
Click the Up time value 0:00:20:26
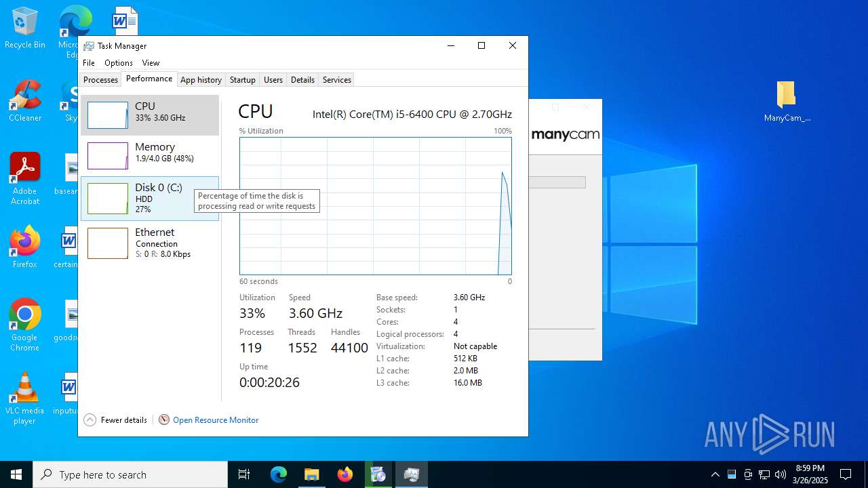pyautogui.click(x=269, y=382)
